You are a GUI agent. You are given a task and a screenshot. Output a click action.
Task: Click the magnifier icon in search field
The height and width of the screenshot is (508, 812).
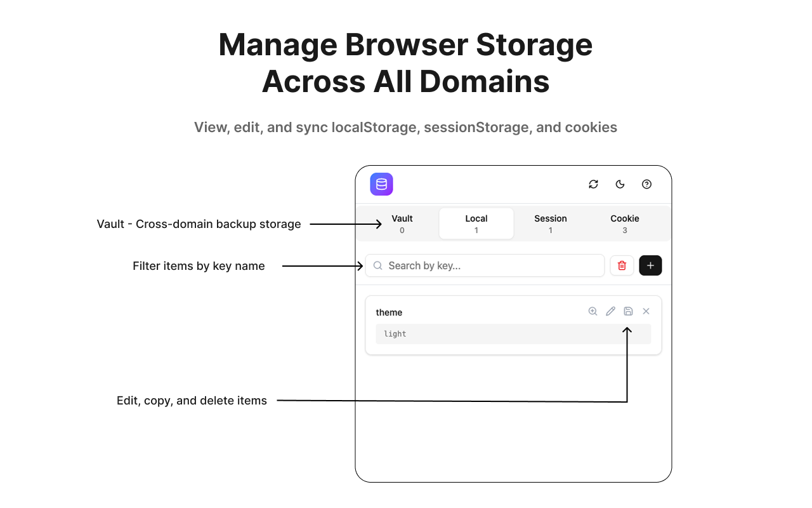377,265
